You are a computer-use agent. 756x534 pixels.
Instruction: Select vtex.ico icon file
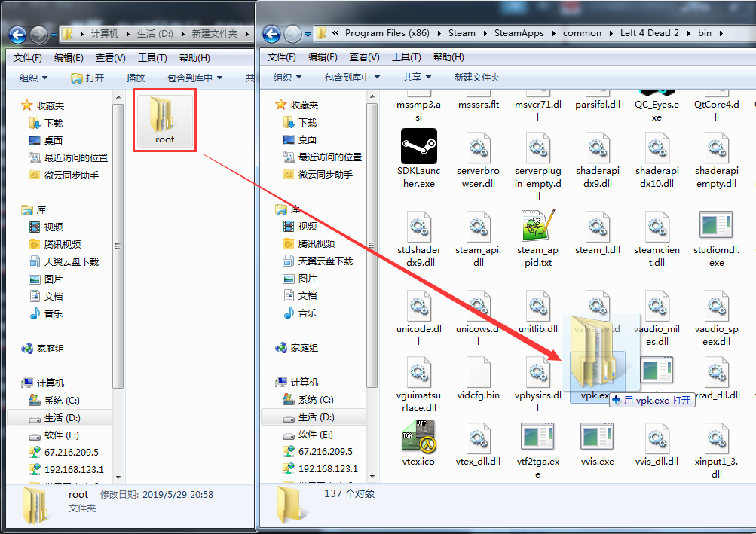tap(418, 437)
